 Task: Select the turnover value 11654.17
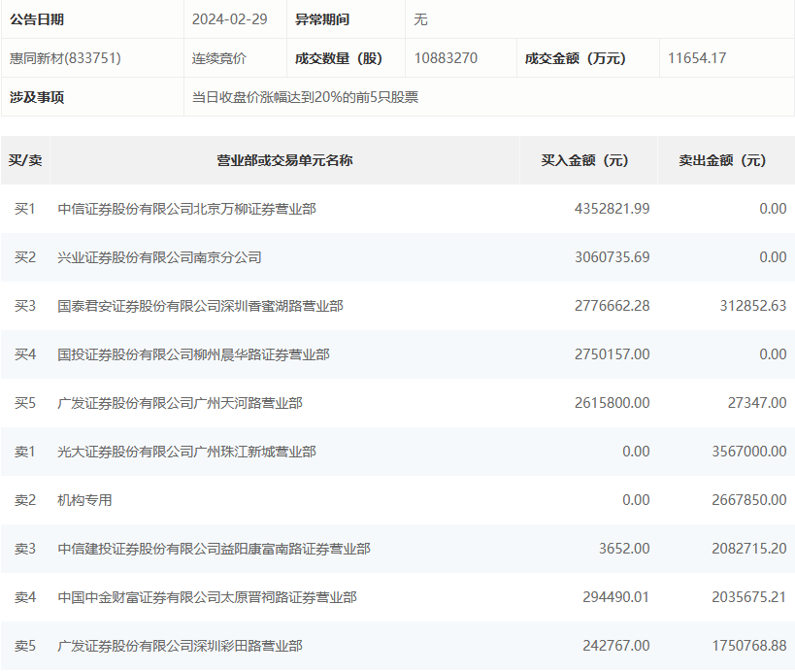click(697, 58)
